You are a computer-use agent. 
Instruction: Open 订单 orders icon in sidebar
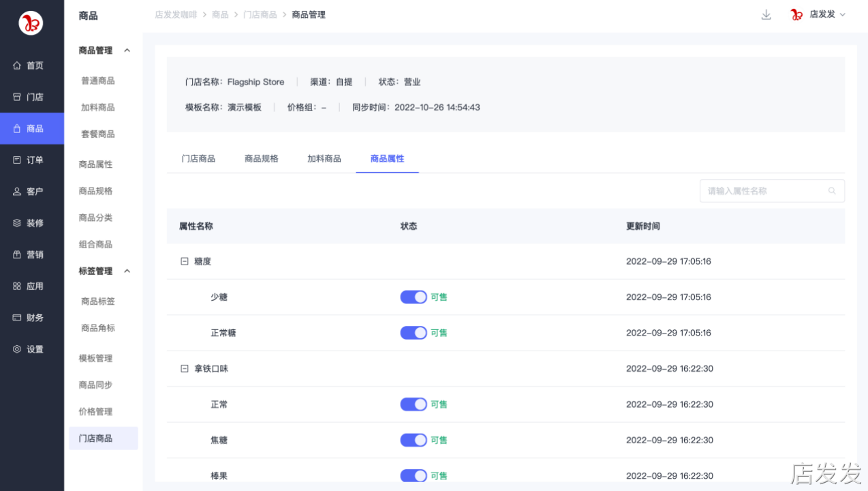(17, 160)
